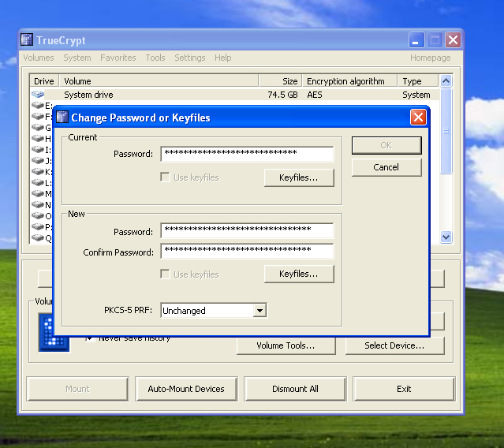Select the Q: drive icon

click(x=38, y=237)
